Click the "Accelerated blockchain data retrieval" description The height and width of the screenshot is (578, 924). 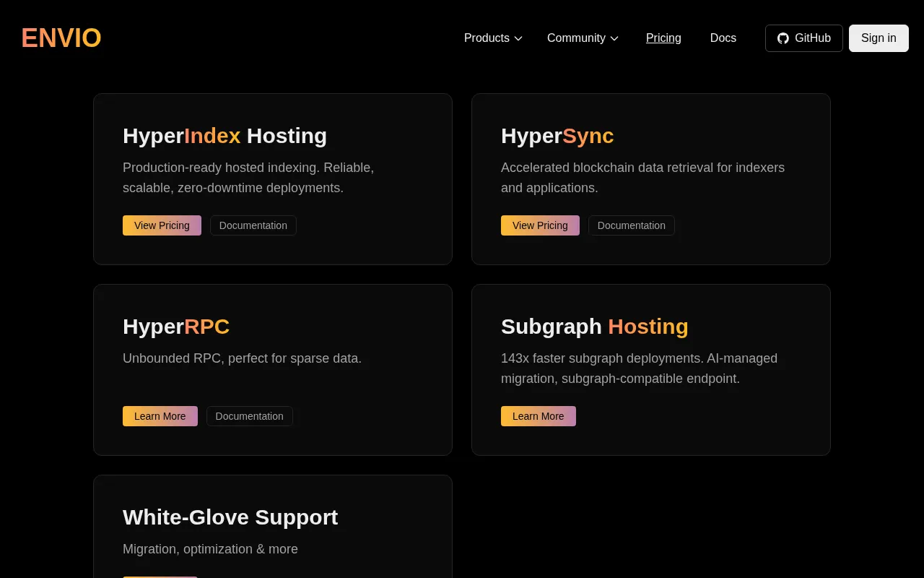click(642, 178)
